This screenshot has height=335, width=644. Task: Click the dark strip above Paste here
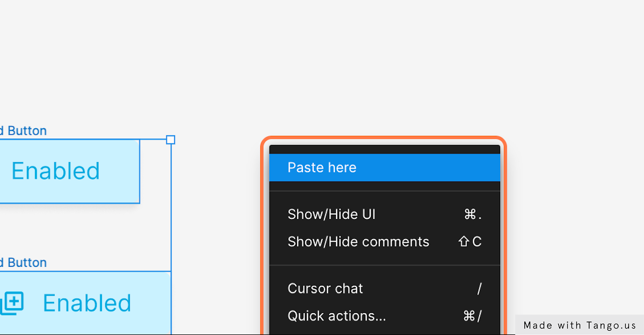point(384,149)
